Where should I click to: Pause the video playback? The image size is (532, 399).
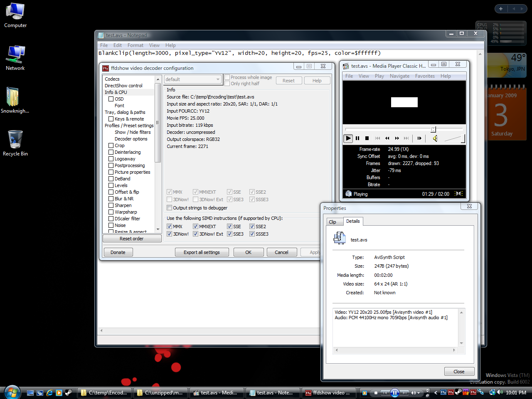pos(357,138)
